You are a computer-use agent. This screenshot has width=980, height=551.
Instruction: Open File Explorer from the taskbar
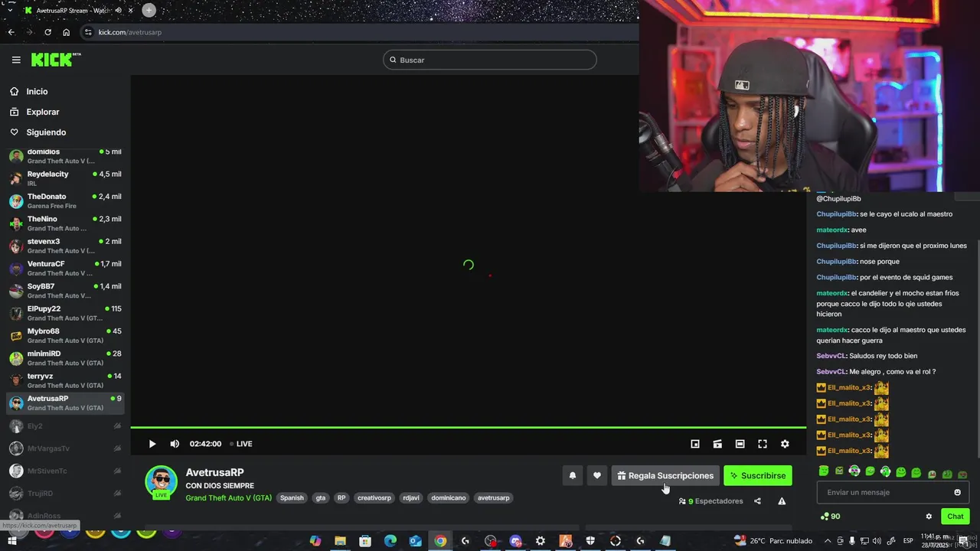click(340, 541)
